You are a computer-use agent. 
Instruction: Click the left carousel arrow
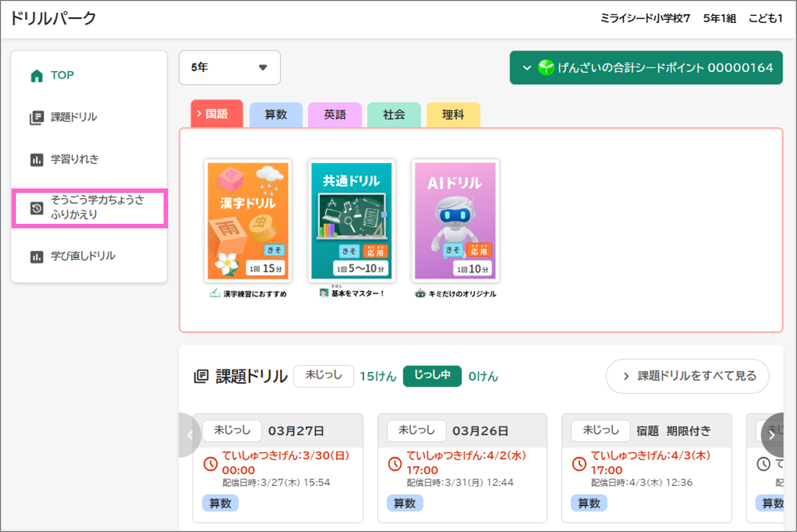point(190,435)
